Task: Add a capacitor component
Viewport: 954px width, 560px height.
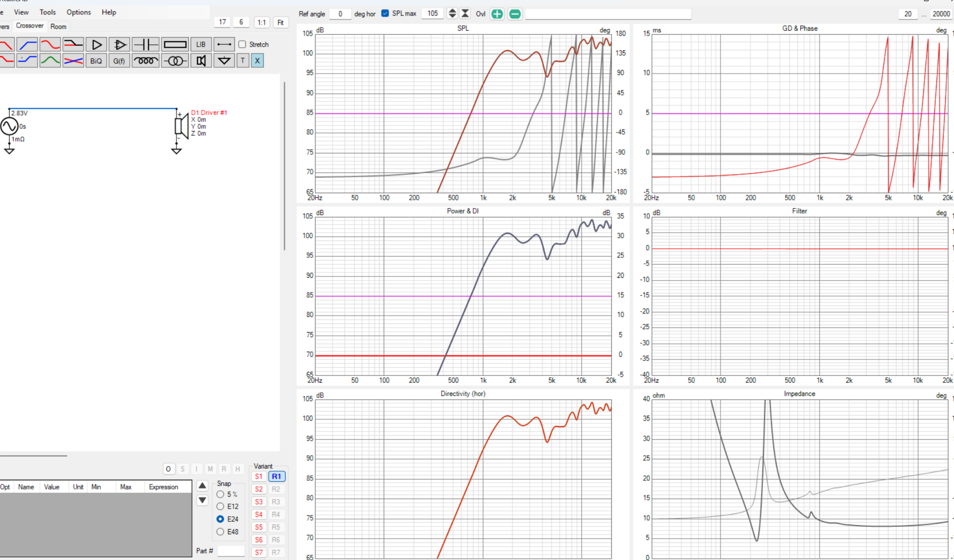Action: tap(146, 45)
